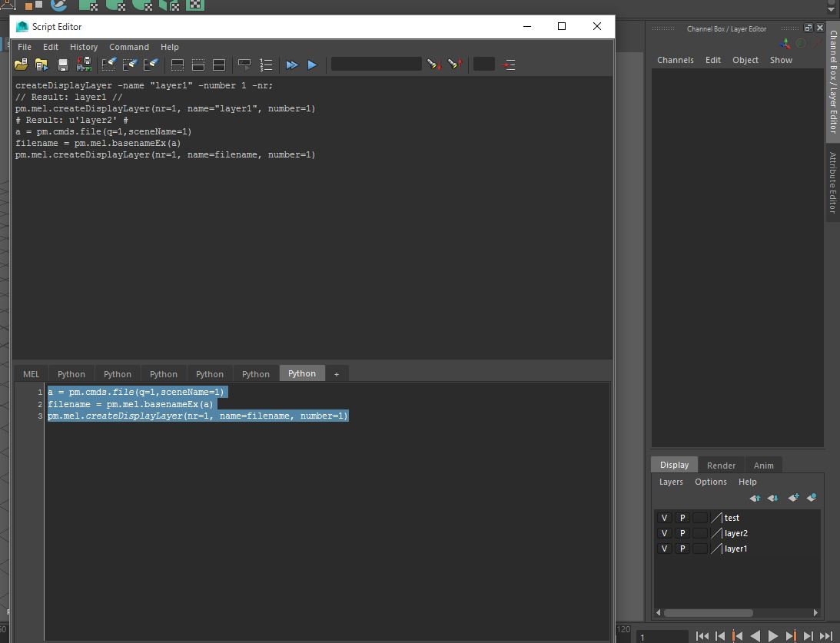Toggle visibility V for layer1
840x643 pixels.
point(664,549)
